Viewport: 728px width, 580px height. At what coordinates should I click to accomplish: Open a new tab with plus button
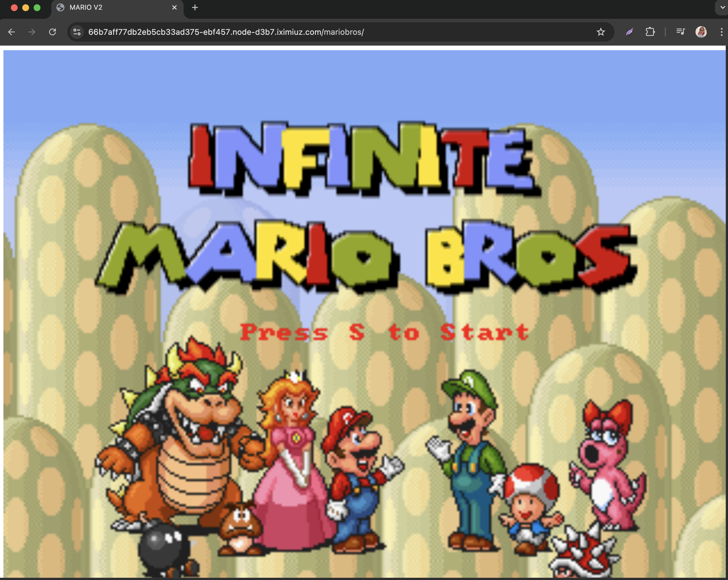coord(195,7)
